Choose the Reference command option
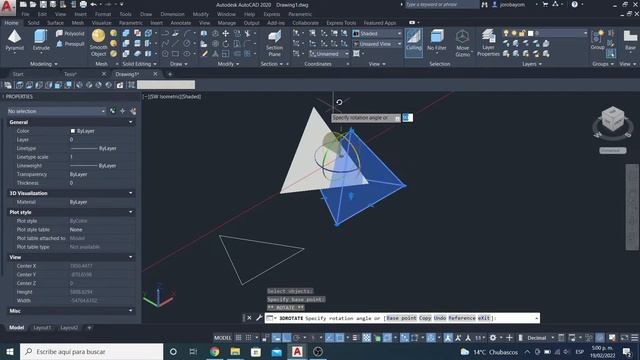 pos(462,318)
